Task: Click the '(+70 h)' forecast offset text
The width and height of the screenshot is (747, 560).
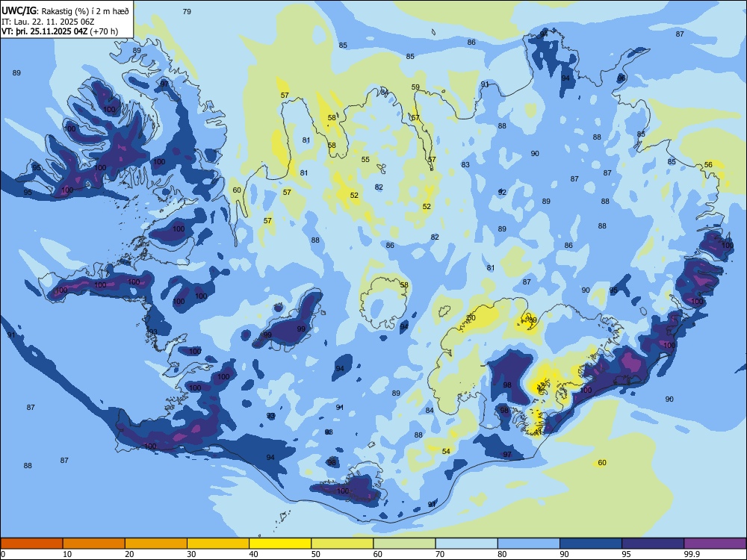Action: (x=104, y=31)
